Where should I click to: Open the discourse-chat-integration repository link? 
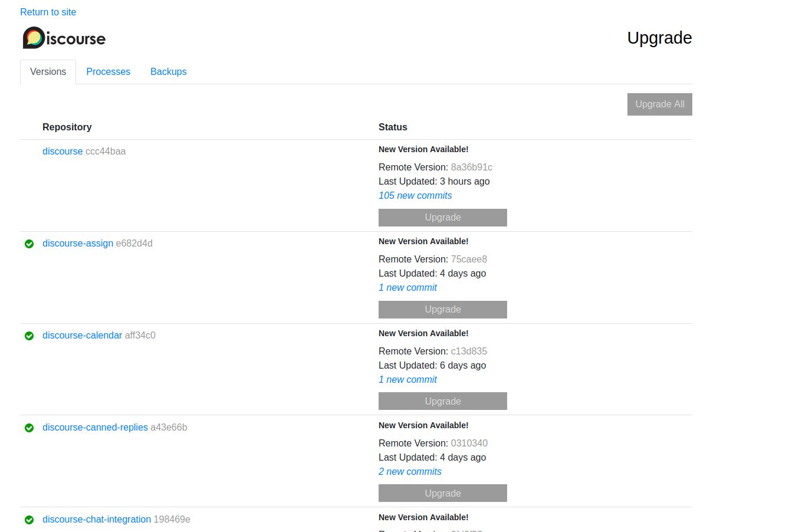click(x=97, y=519)
